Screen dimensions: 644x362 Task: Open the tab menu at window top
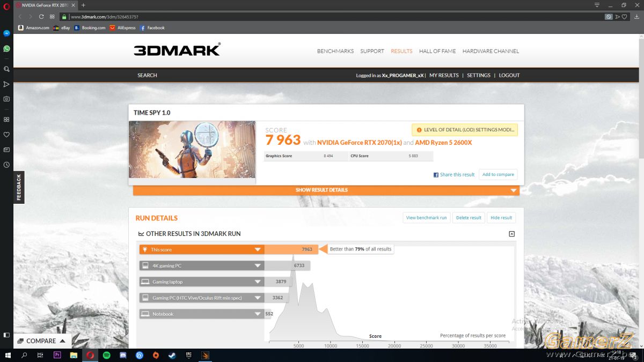click(x=597, y=5)
